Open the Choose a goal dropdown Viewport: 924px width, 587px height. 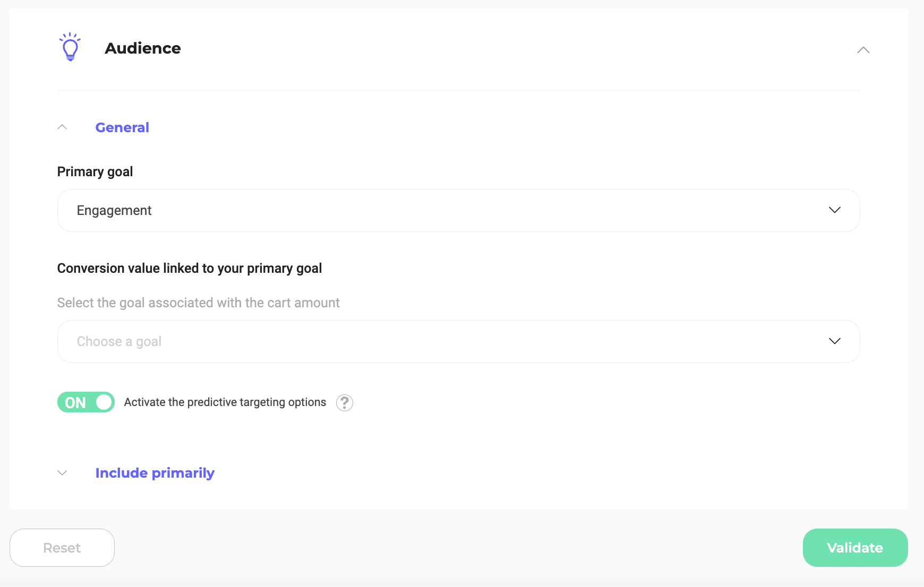(x=459, y=341)
